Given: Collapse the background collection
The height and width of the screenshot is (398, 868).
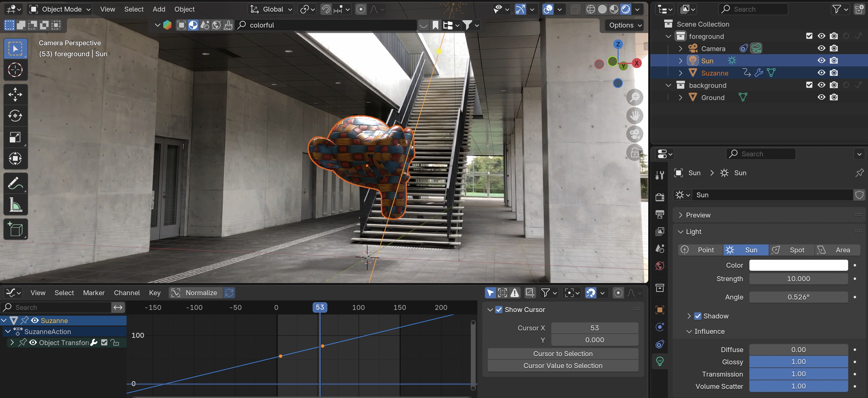Looking at the screenshot, I should [668, 85].
